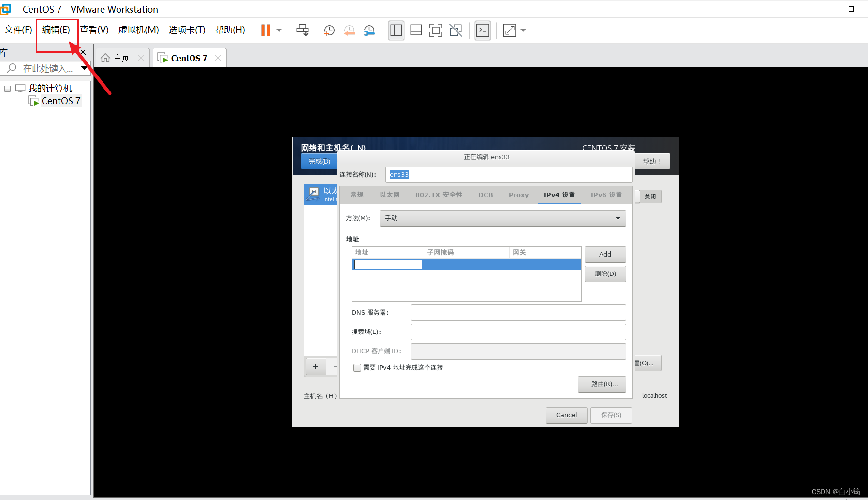Open the 选项卡(T) menu
The height and width of the screenshot is (500, 868).
[x=187, y=30]
